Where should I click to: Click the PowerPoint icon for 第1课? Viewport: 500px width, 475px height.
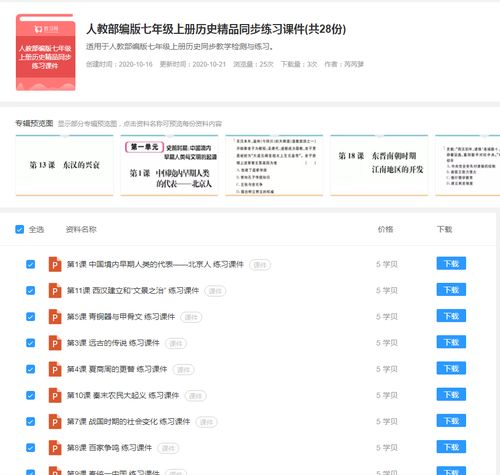pyautogui.click(x=55, y=264)
